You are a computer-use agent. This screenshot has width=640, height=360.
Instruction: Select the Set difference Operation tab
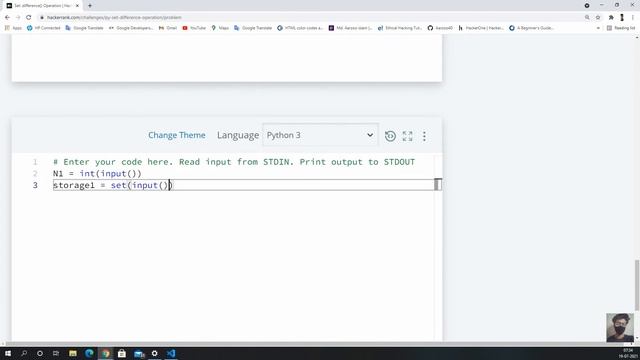point(42,6)
